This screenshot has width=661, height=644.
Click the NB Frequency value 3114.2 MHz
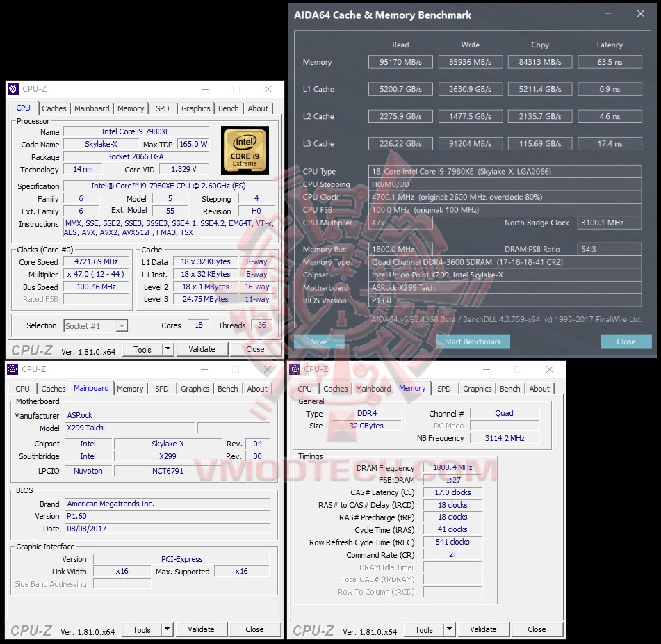tap(505, 438)
